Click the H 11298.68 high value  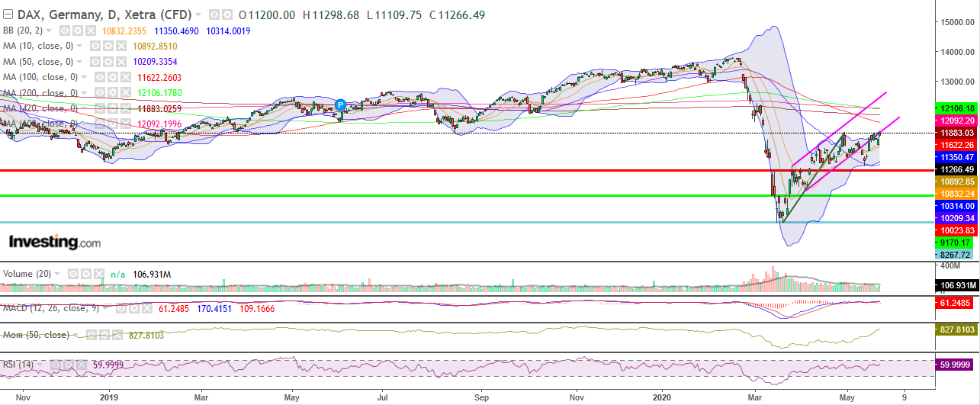tap(332, 15)
